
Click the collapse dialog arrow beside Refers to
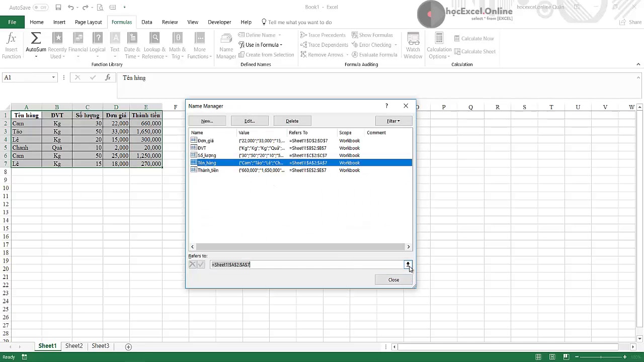(x=408, y=264)
